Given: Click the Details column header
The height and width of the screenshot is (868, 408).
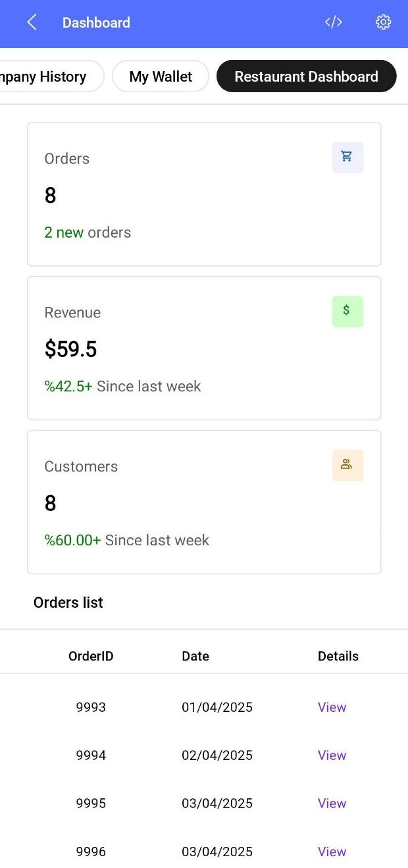Looking at the screenshot, I should point(338,656).
